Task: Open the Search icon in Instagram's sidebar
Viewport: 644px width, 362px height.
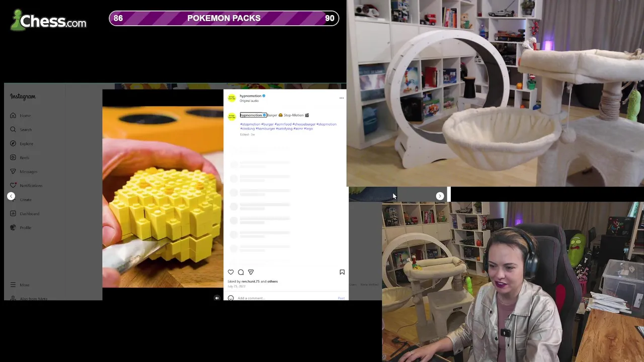Action: tap(13, 130)
